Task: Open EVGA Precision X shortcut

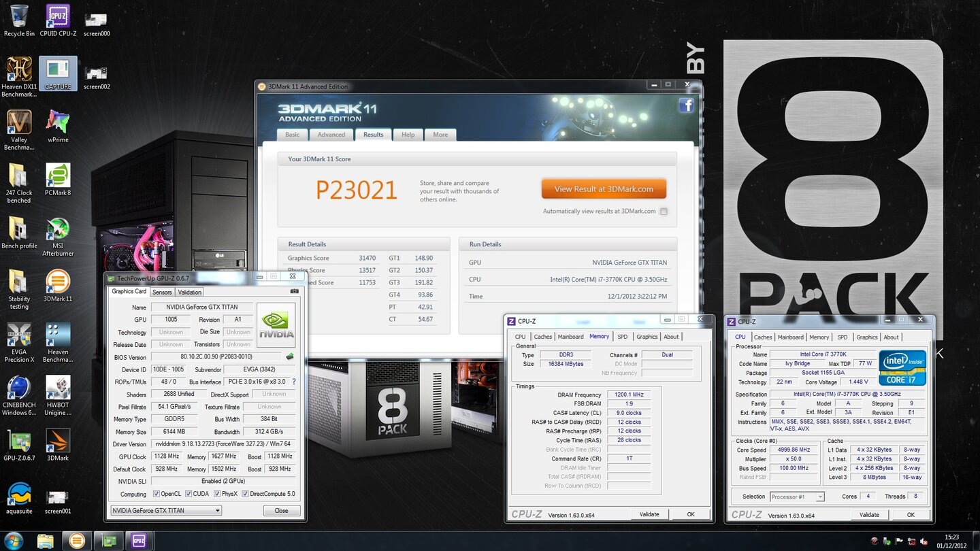Action: pyautogui.click(x=19, y=343)
